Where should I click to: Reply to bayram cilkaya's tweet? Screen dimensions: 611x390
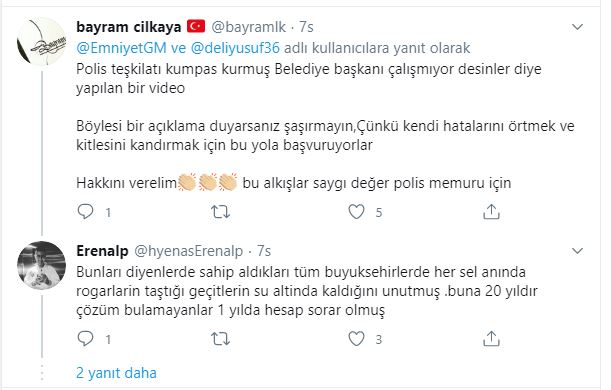click(85, 212)
